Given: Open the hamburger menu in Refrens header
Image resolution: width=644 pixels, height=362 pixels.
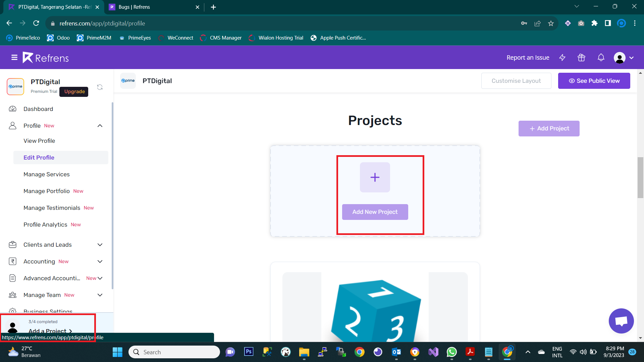Looking at the screenshot, I should click(14, 58).
